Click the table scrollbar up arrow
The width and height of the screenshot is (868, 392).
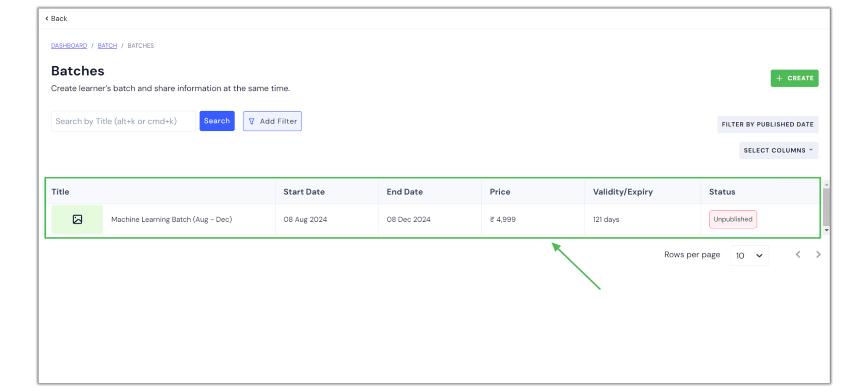tap(826, 184)
